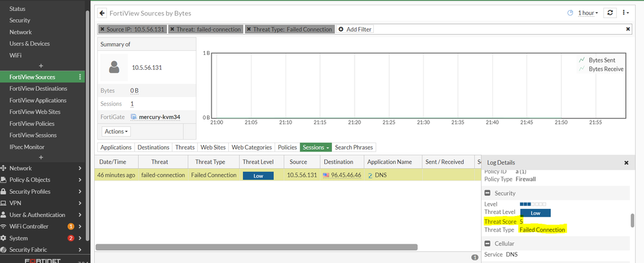Sort by the Date/Time column header
The width and height of the screenshot is (644, 263).
pyautogui.click(x=117, y=162)
